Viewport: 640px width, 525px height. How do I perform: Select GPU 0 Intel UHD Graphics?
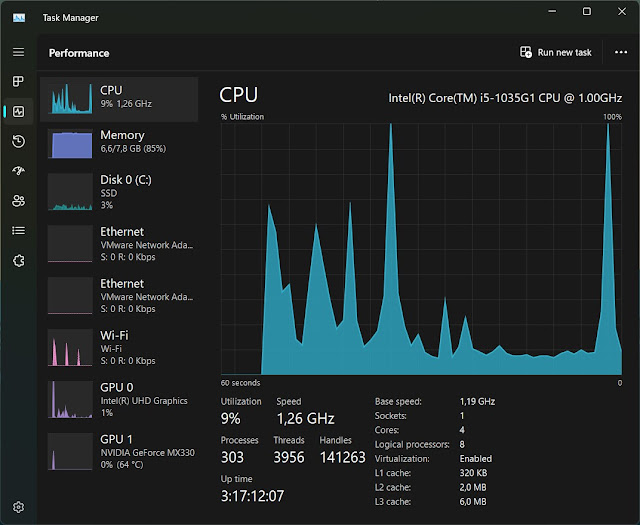pyautogui.click(x=119, y=399)
